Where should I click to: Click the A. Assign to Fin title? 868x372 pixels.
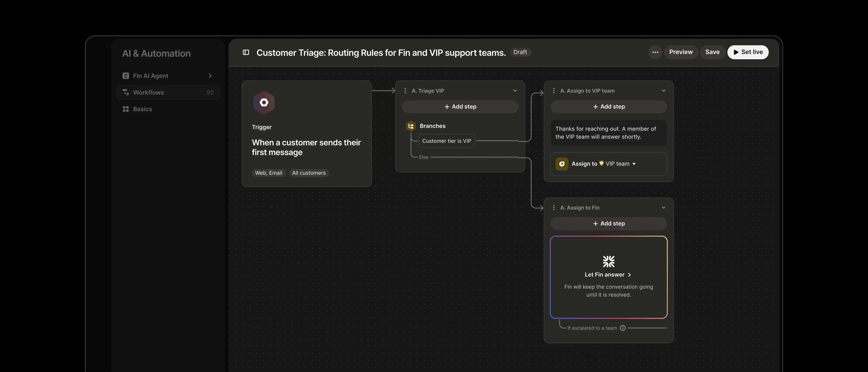pyautogui.click(x=580, y=207)
